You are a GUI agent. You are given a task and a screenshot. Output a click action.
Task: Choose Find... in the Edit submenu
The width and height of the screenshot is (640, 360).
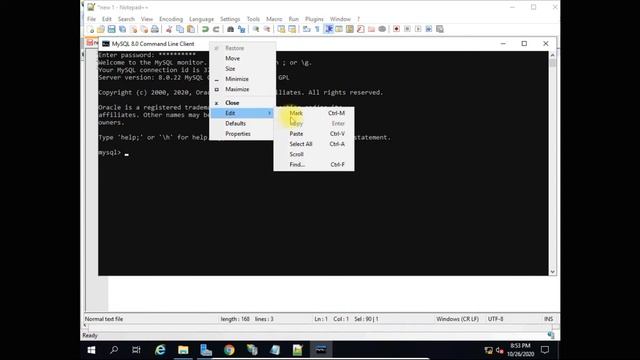tap(314, 164)
